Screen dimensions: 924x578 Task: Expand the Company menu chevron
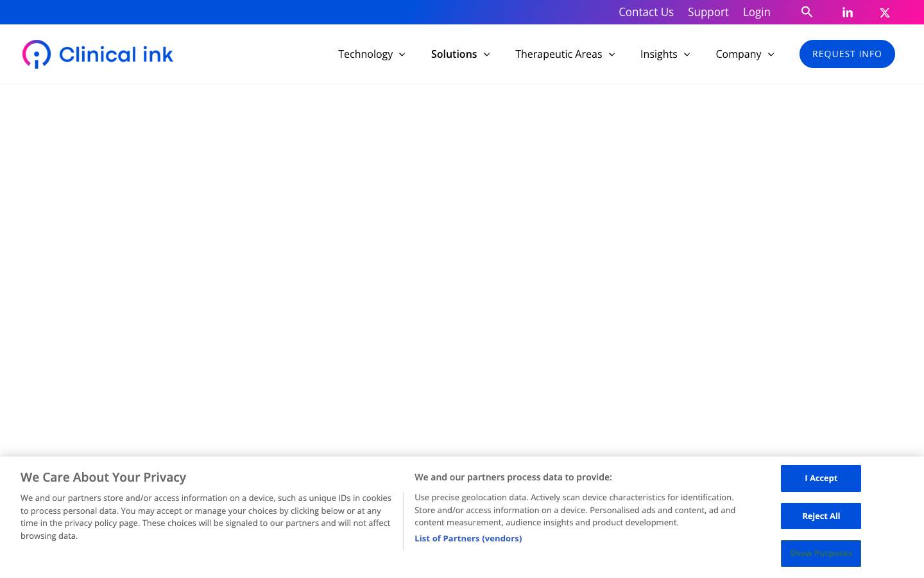tap(771, 55)
